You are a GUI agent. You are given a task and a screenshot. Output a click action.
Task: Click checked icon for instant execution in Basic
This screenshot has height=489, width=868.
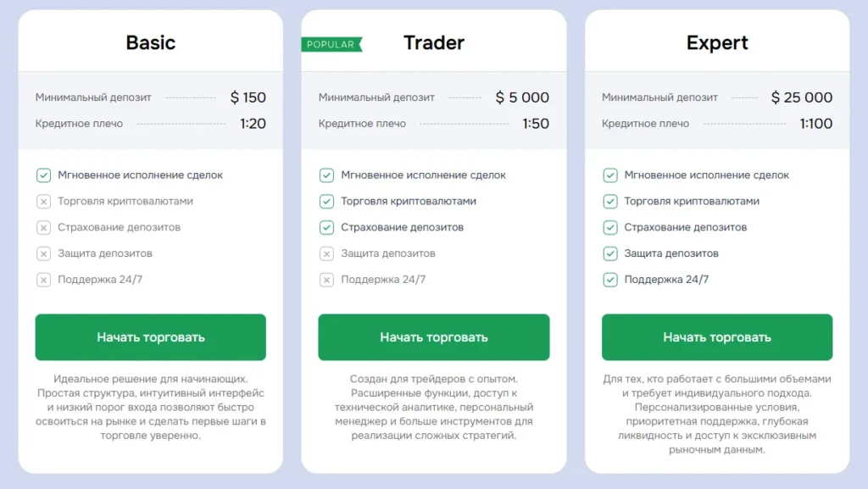pos(43,175)
